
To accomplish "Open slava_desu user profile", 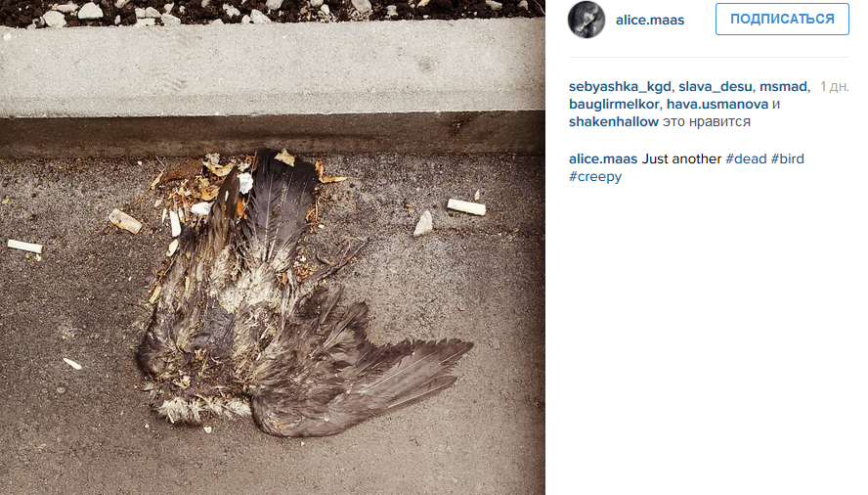I will pos(715,86).
